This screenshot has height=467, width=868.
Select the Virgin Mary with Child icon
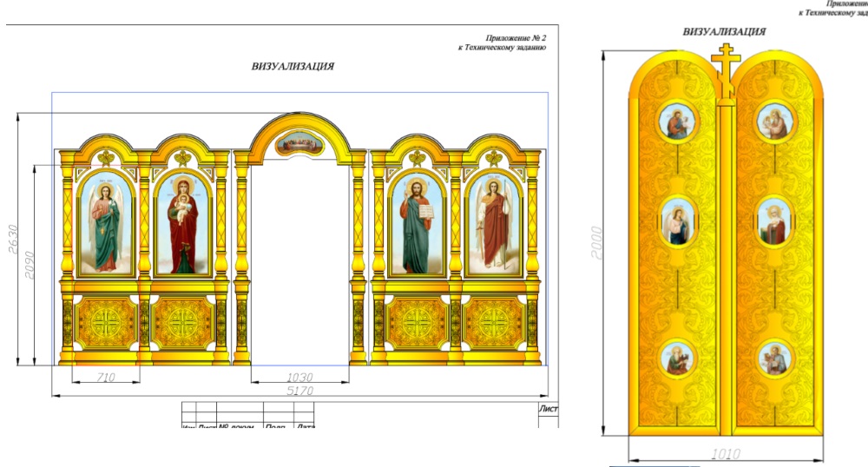click(182, 226)
